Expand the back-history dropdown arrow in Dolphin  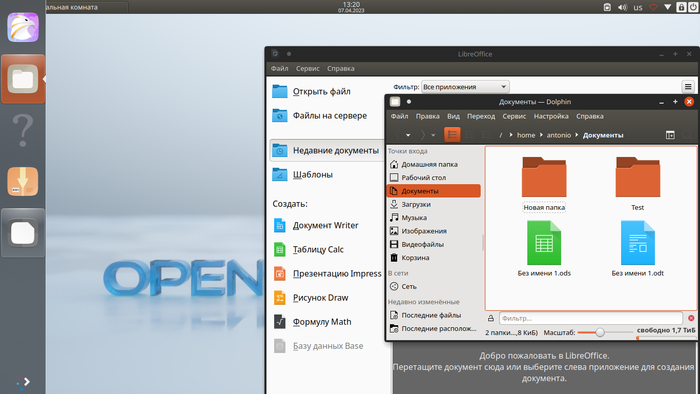point(408,135)
